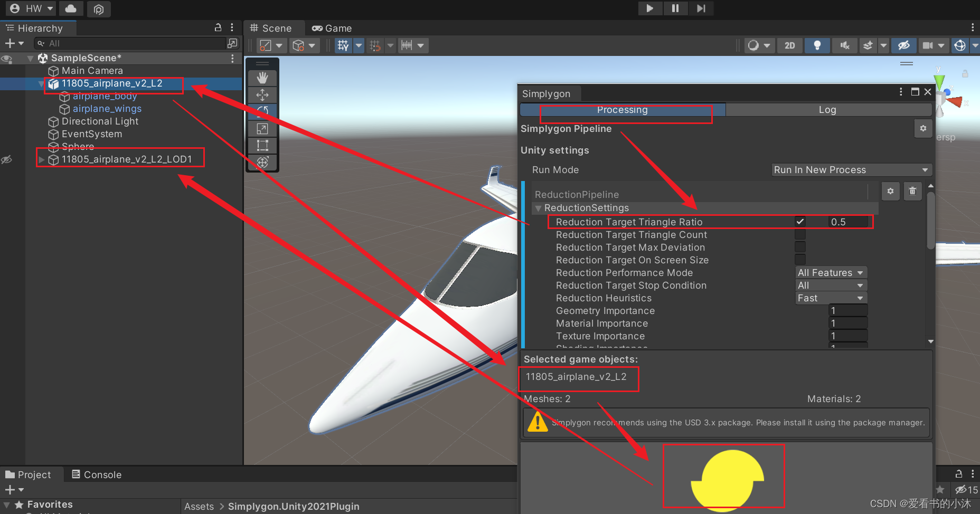Click the tool handle rotation icon
The width and height of the screenshot is (980, 514).
click(304, 46)
